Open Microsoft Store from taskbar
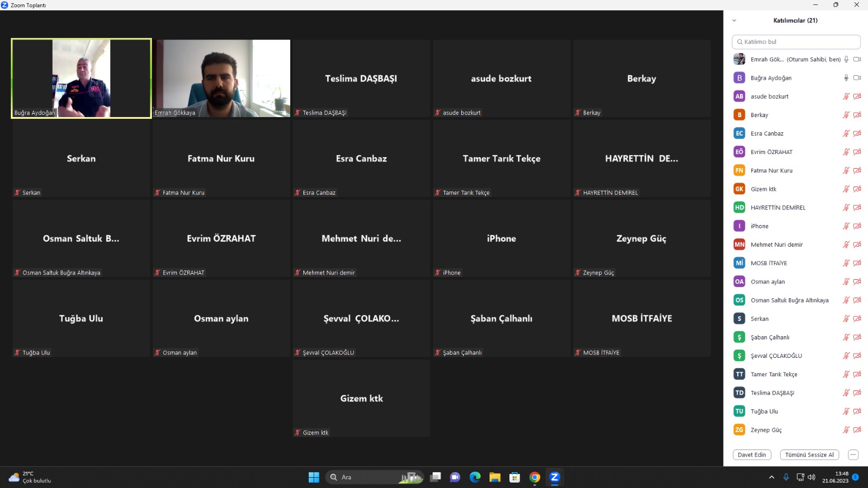Screen dimensions: 868x488 515,477
